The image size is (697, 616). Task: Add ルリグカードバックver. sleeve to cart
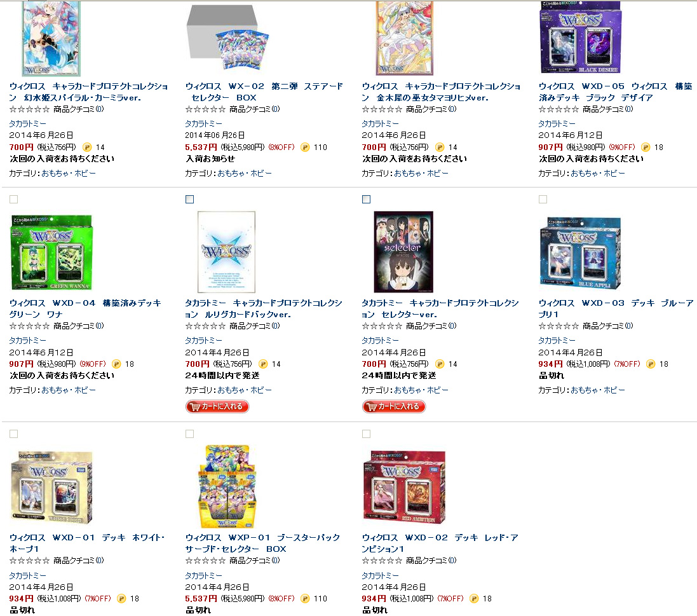217,406
